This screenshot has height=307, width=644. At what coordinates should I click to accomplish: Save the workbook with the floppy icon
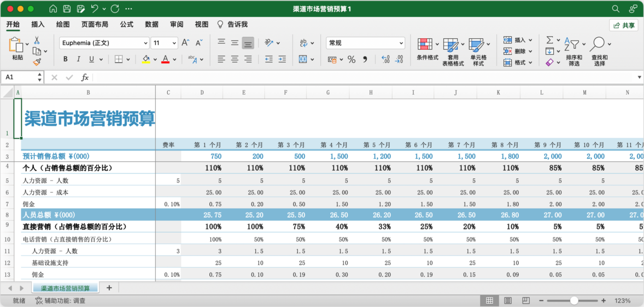[x=67, y=9]
